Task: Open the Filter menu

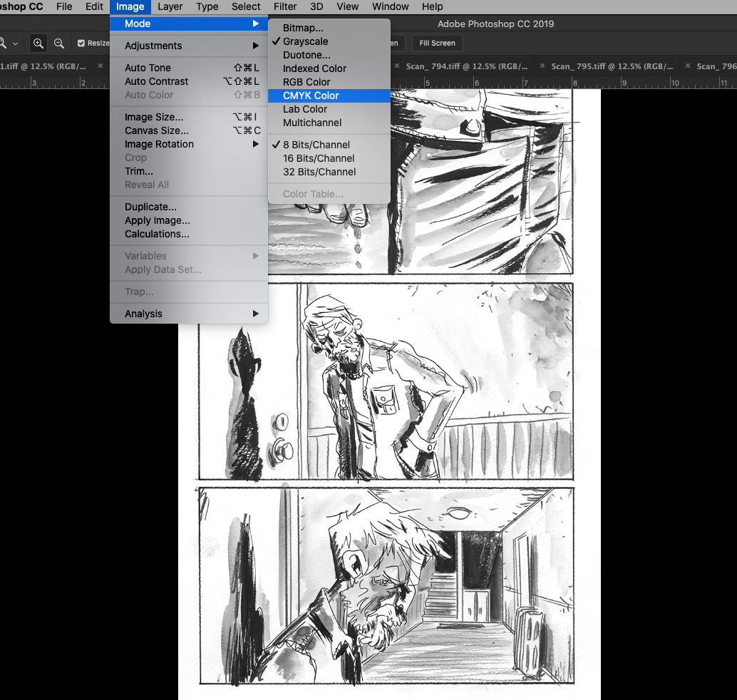Action: 285,6
